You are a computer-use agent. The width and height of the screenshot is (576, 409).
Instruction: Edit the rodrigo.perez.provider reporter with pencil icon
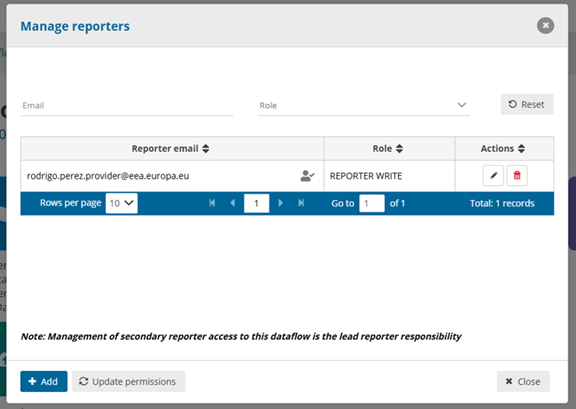pos(493,176)
